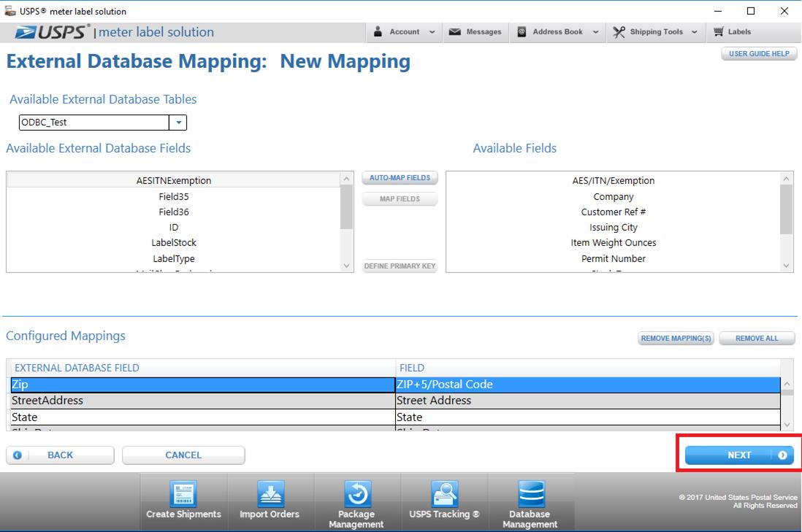The height and width of the screenshot is (532, 802).
Task: Click the external fields scroll-down arrow
Action: [346, 266]
